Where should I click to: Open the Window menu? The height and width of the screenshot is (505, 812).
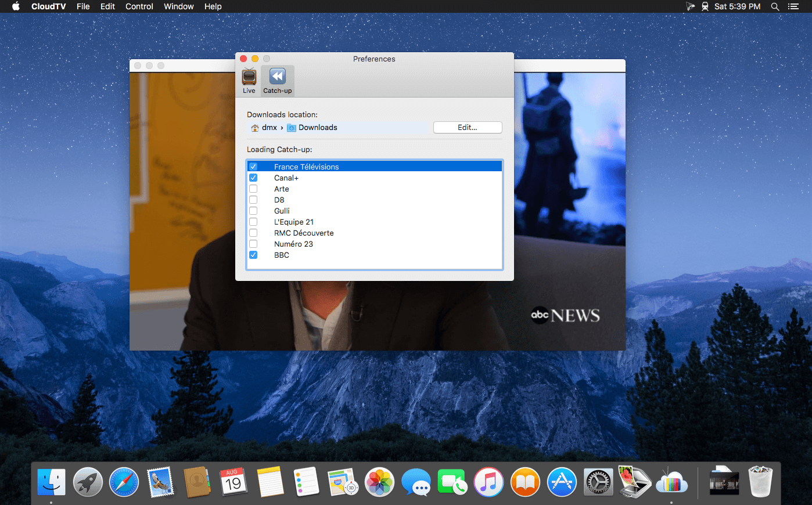179,6
